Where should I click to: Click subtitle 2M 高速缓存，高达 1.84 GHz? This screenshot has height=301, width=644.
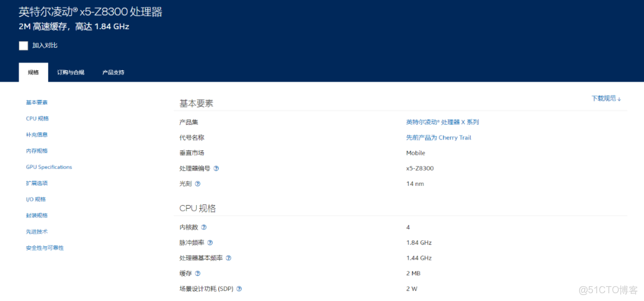tap(74, 27)
